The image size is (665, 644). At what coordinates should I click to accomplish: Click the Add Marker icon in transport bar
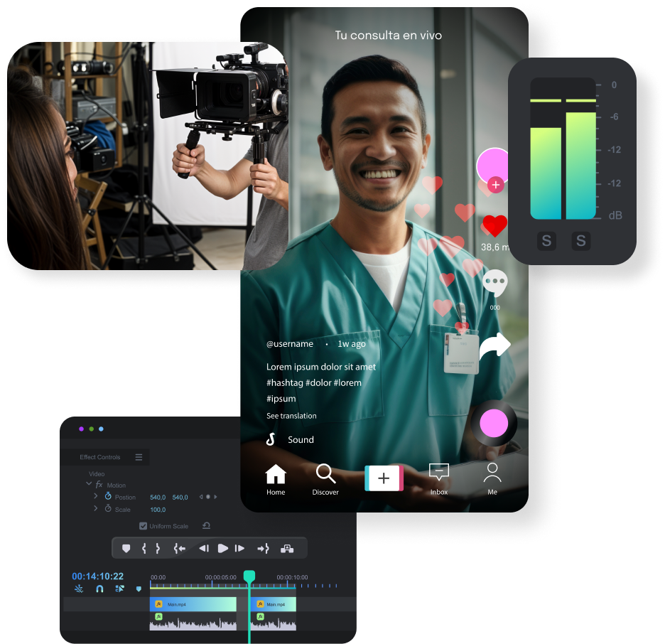coord(126,548)
